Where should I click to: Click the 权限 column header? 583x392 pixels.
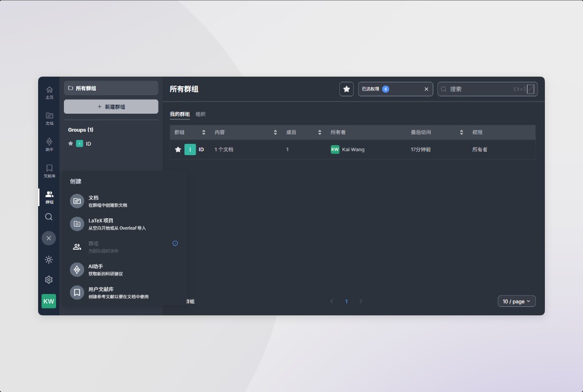tap(478, 132)
